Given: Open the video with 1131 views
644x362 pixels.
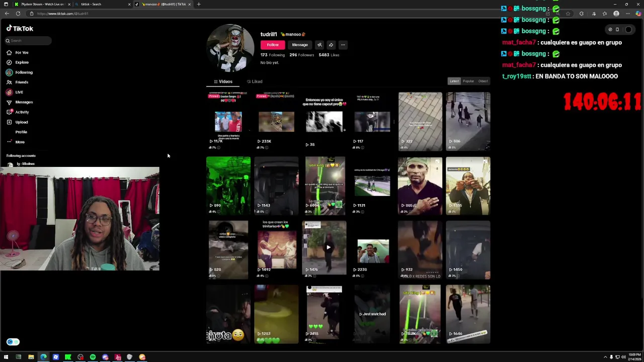Looking at the screenshot, I should click(x=372, y=186).
